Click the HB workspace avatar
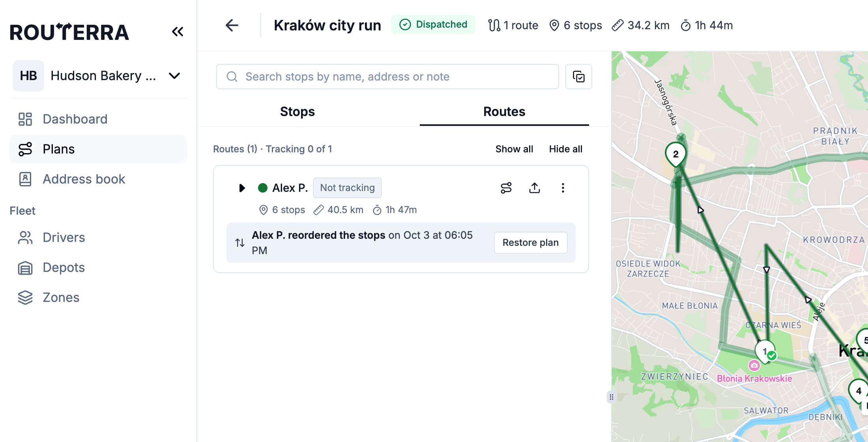Viewport: 868px width, 442px height. click(28, 76)
